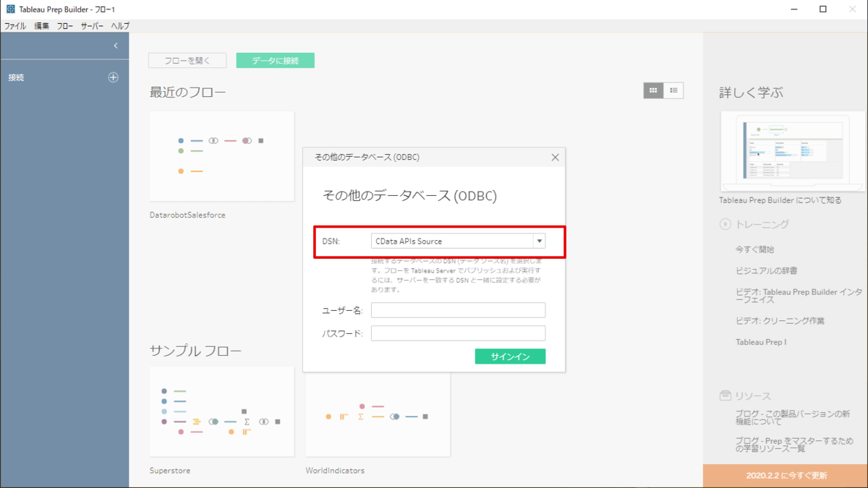This screenshot has height=488, width=868.
Task: Click the リソース section heading
Action: click(753, 396)
